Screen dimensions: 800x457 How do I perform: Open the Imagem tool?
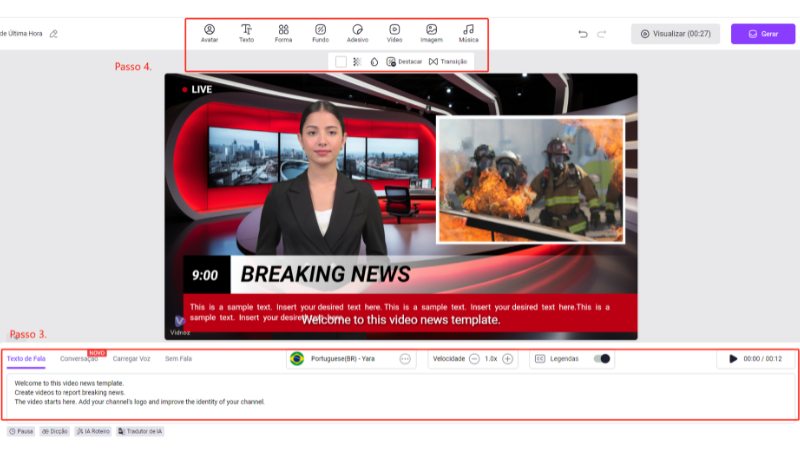(x=431, y=33)
